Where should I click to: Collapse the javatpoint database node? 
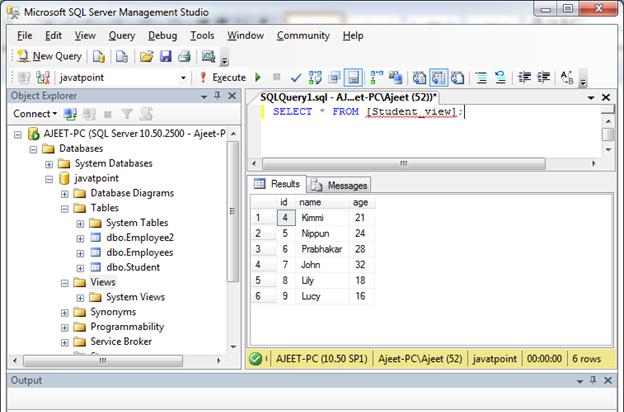click(49, 179)
